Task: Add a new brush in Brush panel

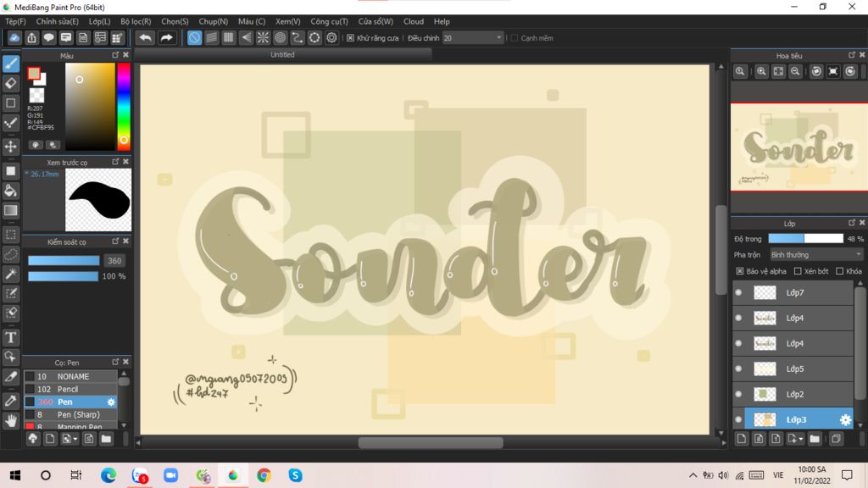Action: (50, 439)
